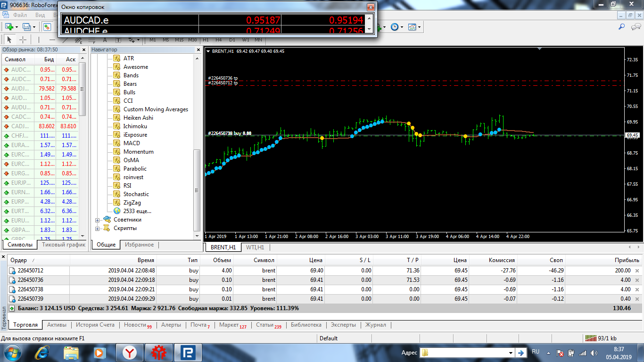Switch to the Тиковый график tab

pos(64,245)
